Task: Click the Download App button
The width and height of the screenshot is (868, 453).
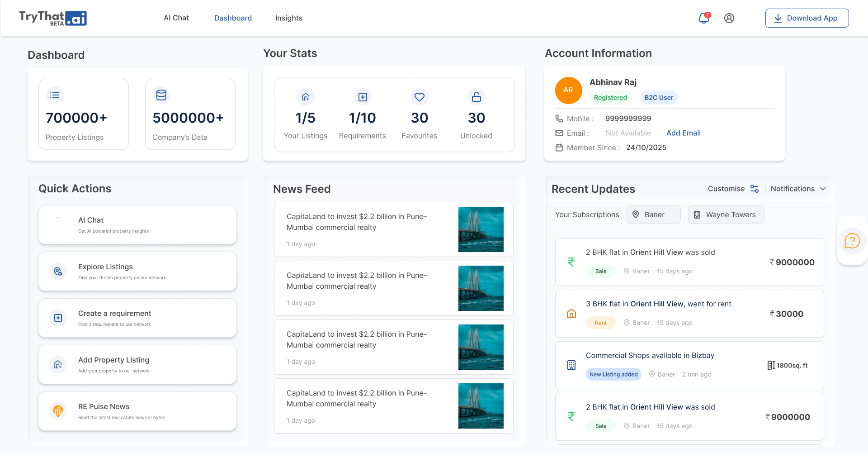Action: click(x=807, y=18)
